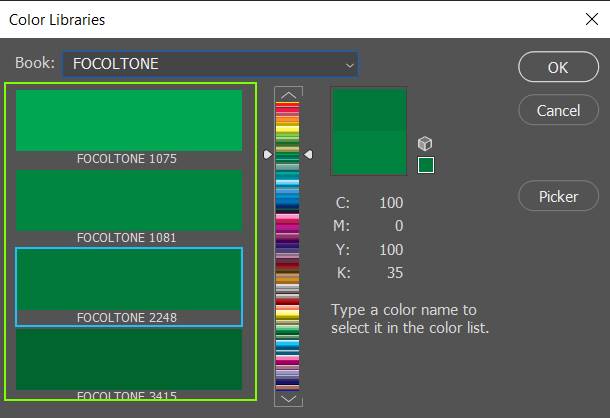
Task: Pick the FOCOLTONE 2248 swatch
Action: (x=129, y=279)
